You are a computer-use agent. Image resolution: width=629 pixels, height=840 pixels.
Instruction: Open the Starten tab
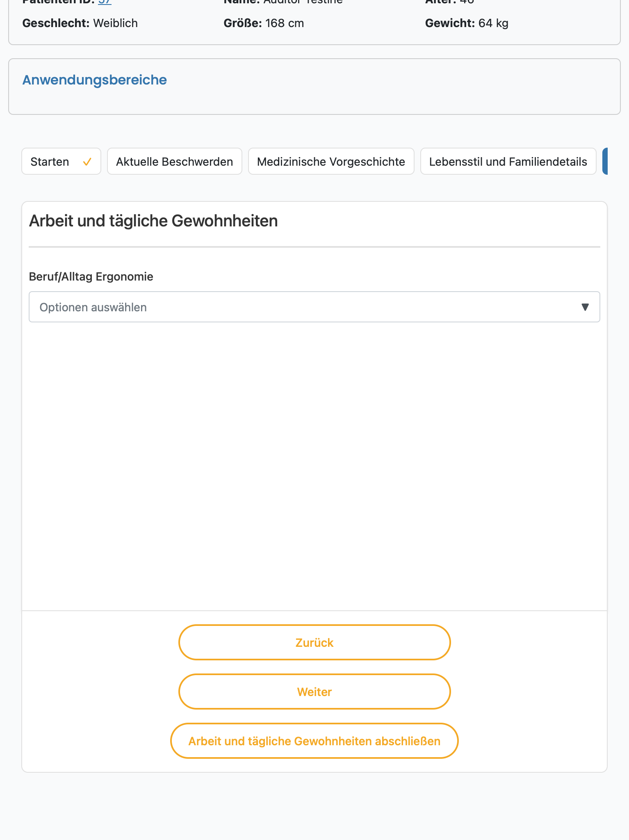61,161
